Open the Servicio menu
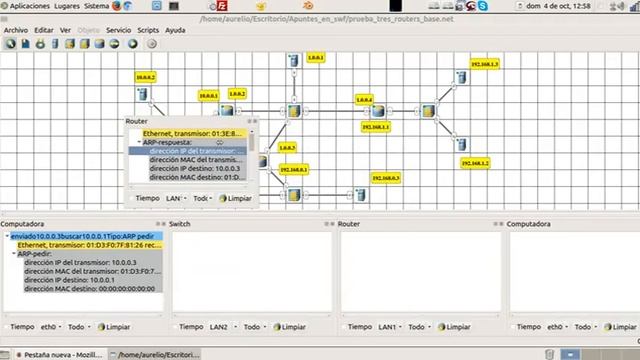 [118, 30]
